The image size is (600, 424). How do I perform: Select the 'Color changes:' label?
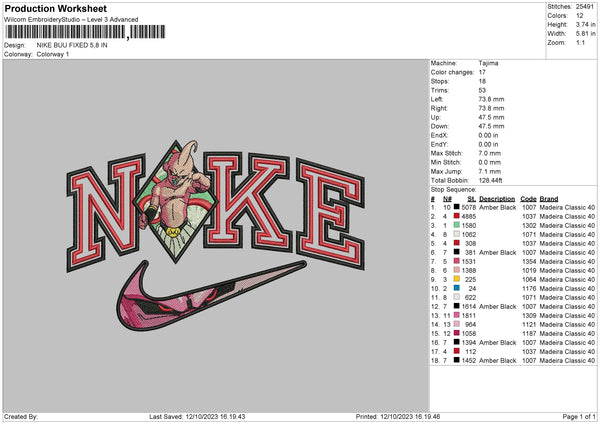(x=452, y=72)
